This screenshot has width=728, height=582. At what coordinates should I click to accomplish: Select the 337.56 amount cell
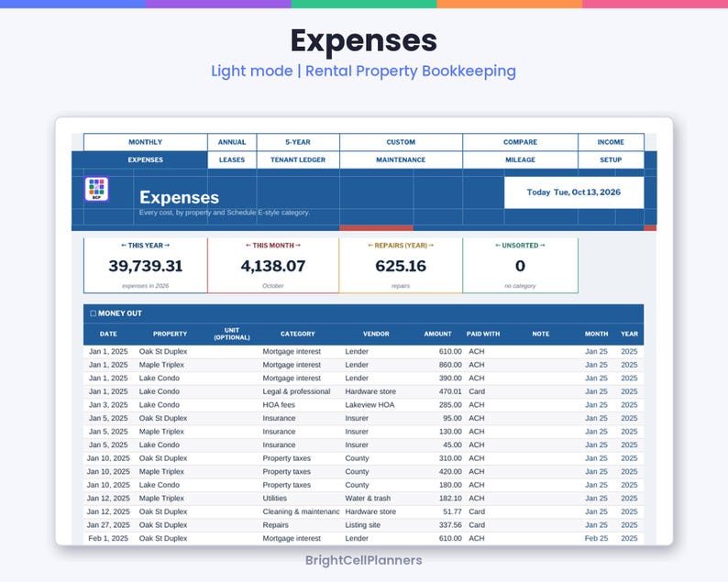tap(439, 525)
